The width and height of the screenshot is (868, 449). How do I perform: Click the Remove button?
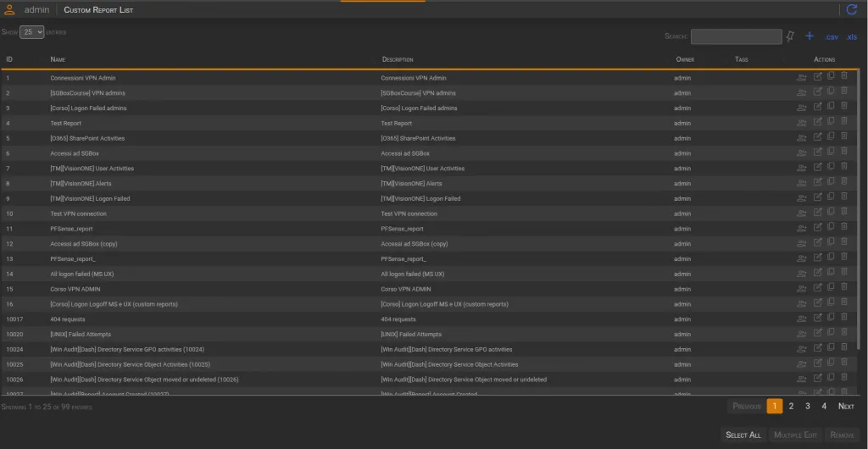click(842, 435)
